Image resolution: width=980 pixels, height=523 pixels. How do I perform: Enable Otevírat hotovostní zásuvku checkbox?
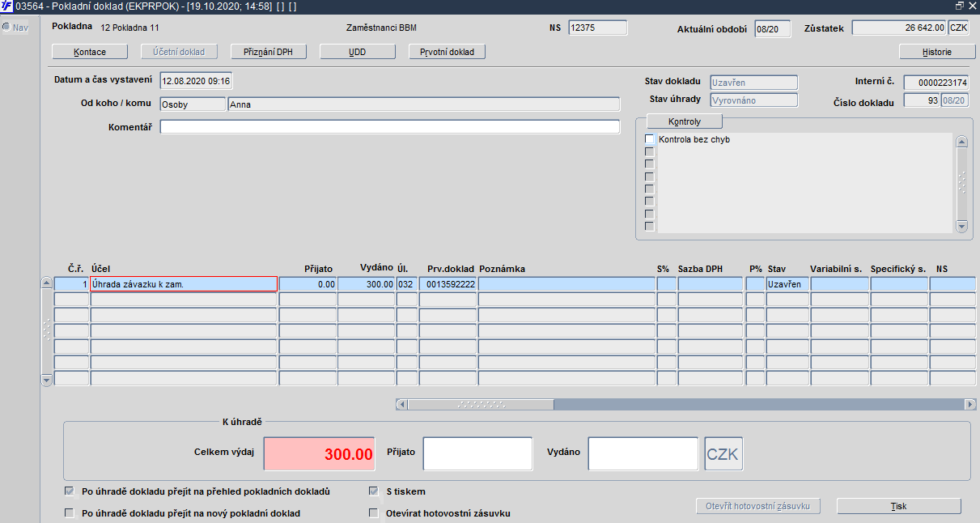pos(374,512)
